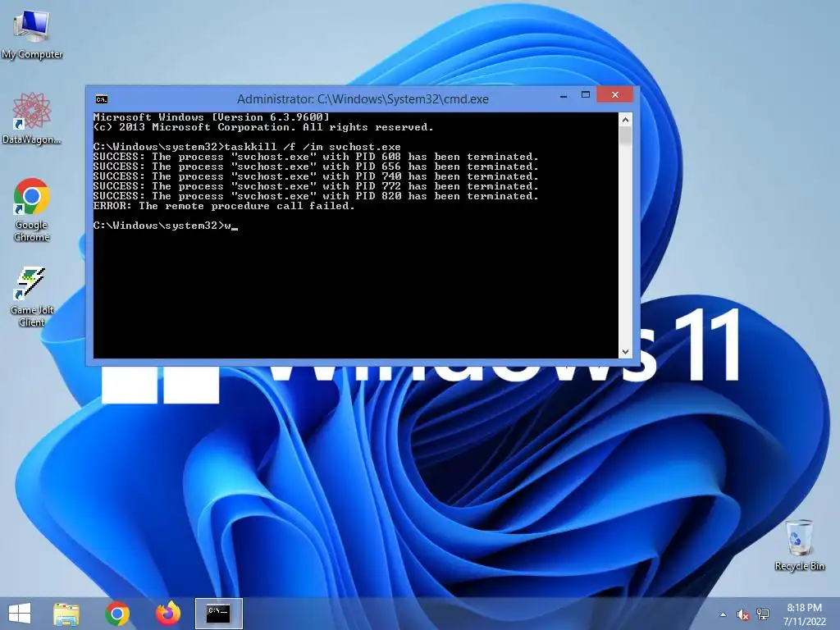Click the line with PID 608 terminated

pos(316,157)
